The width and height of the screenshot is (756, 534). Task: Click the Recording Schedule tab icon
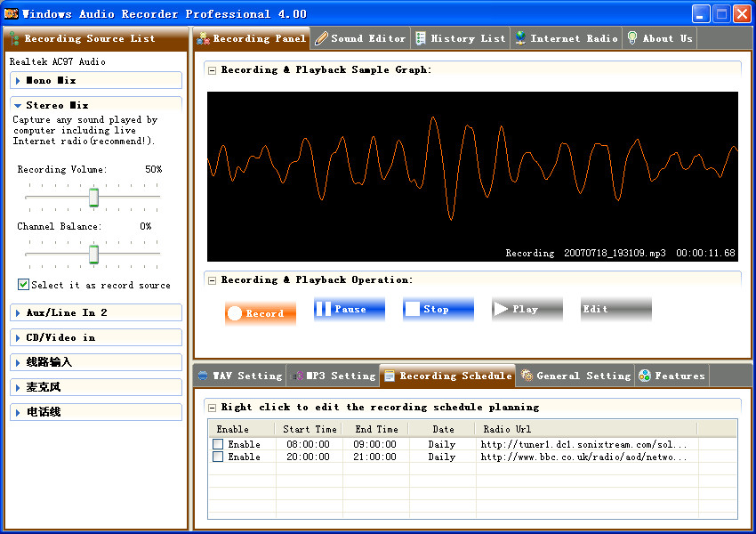pos(389,376)
